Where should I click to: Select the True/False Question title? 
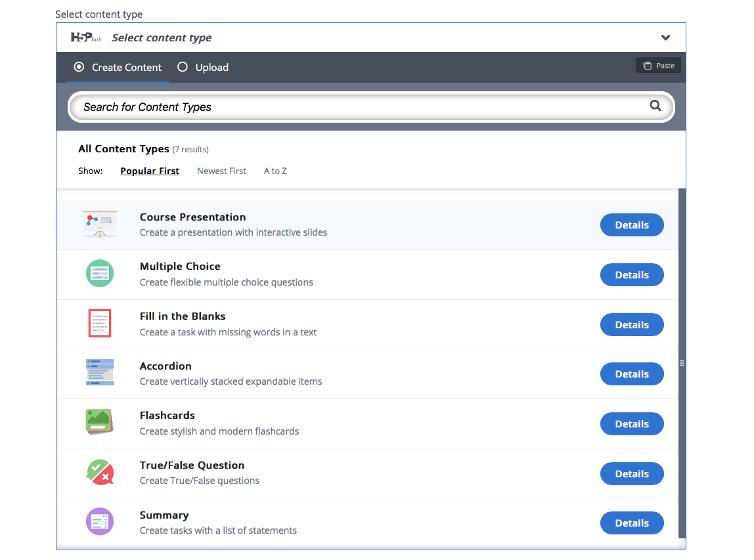pos(192,465)
